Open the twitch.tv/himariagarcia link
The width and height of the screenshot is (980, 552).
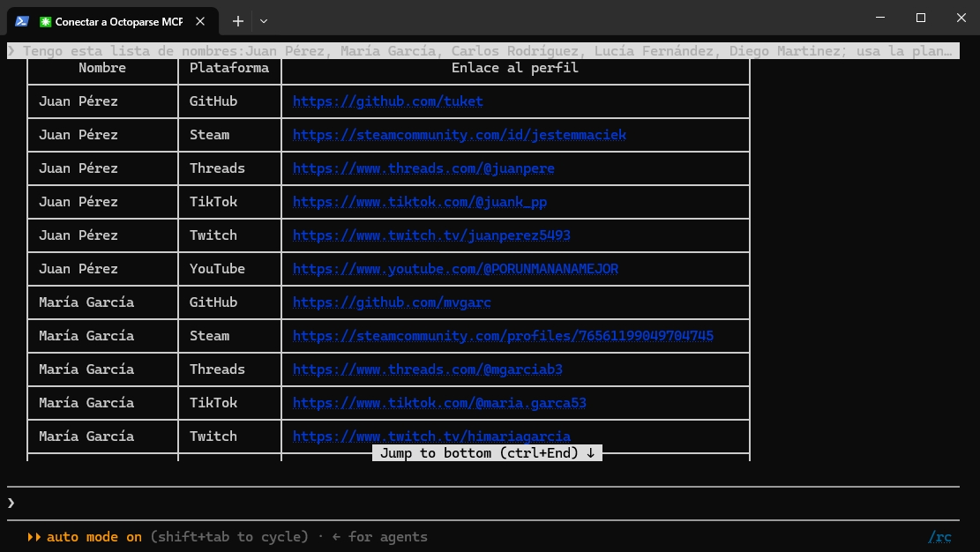click(431, 436)
